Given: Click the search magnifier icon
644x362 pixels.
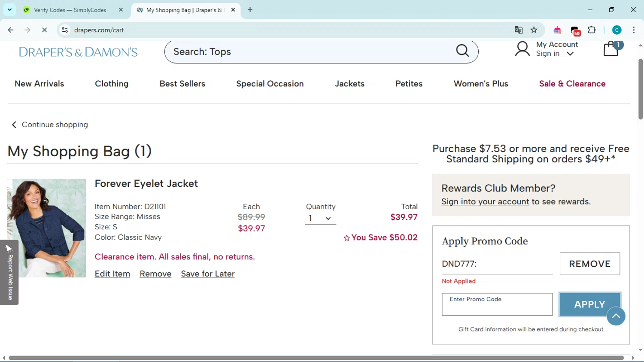Looking at the screenshot, I should pyautogui.click(x=462, y=51).
